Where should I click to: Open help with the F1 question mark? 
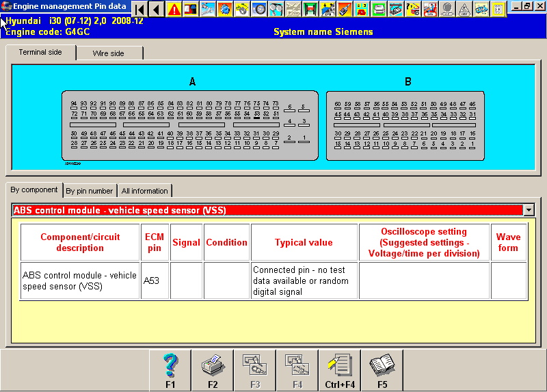[170, 370]
